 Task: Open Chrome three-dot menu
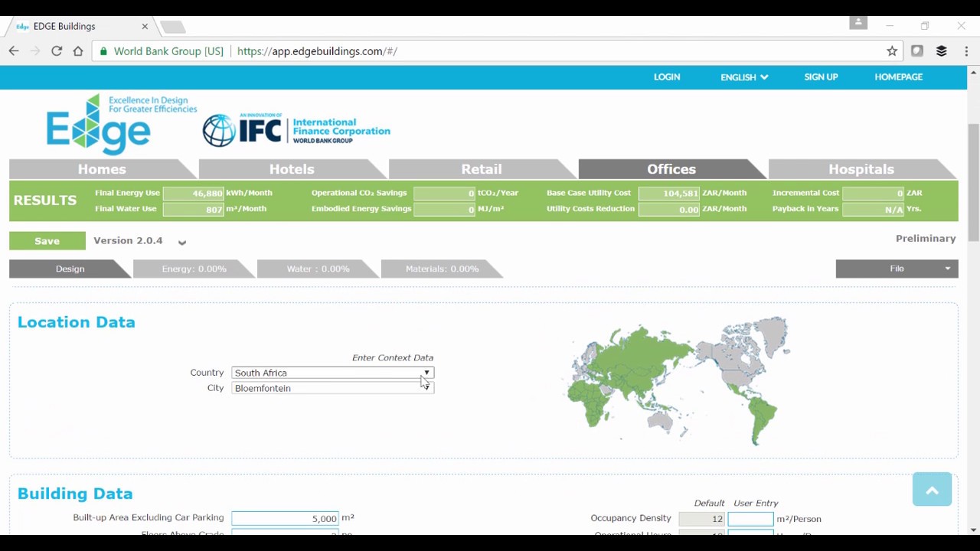pos(967,51)
